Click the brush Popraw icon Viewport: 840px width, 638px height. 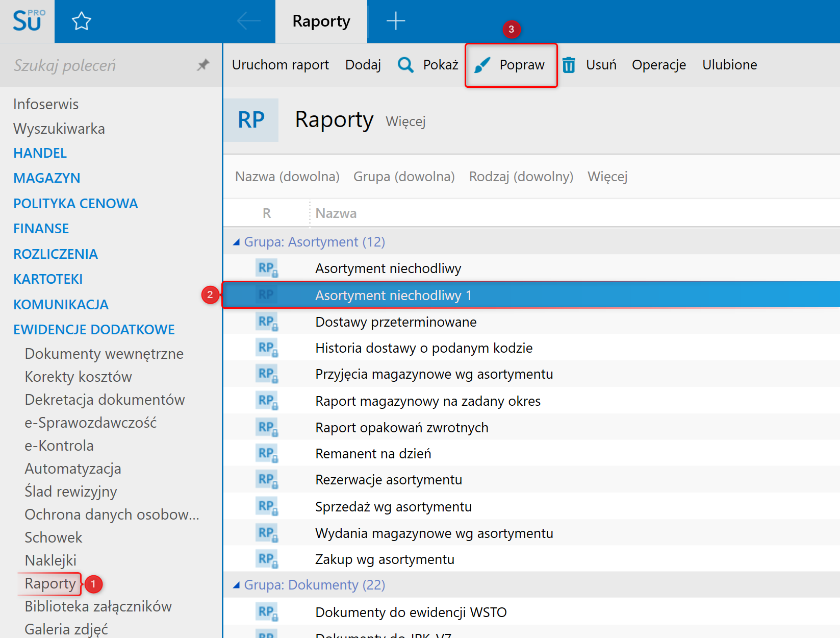tap(482, 65)
